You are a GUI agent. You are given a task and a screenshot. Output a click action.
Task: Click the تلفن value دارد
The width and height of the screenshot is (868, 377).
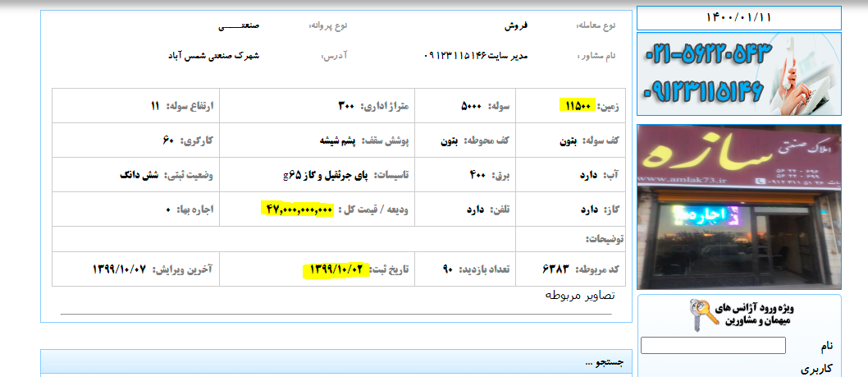[474, 210]
